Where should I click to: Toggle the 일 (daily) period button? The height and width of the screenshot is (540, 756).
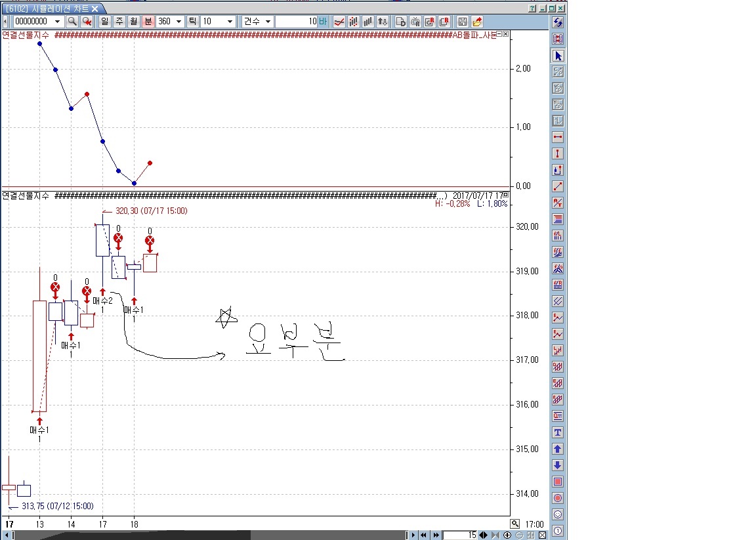(104, 21)
